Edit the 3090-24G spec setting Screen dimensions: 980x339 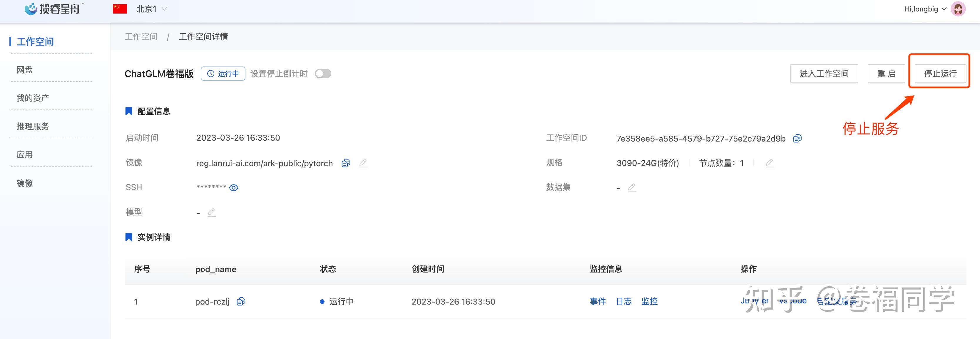coord(769,163)
